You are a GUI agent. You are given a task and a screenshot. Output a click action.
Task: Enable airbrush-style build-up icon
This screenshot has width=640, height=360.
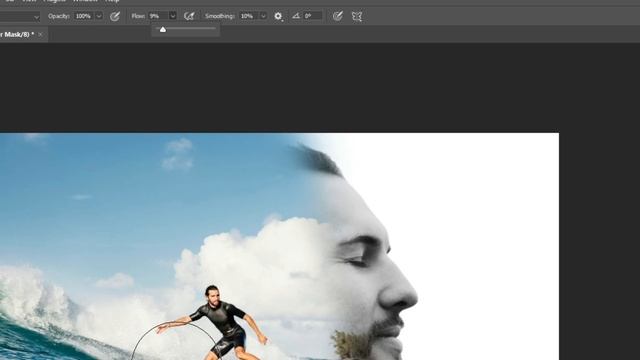point(189,16)
